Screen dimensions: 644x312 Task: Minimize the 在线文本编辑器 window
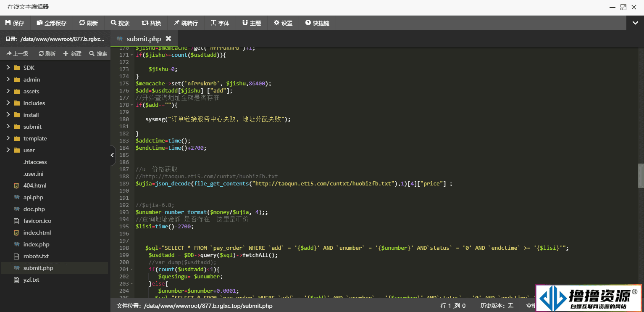pyautogui.click(x=612, y=7)
